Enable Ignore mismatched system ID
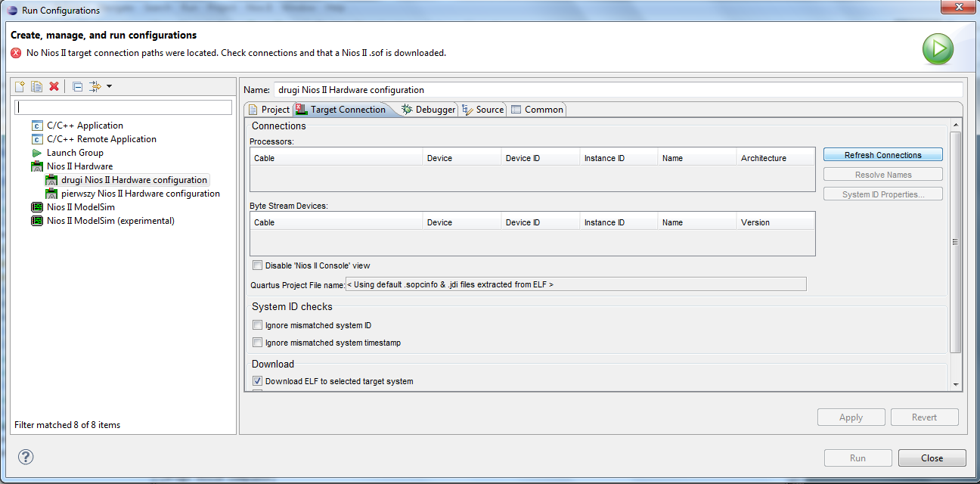The height and width of the screenshot is (484, 980). [x=258, y=325]
